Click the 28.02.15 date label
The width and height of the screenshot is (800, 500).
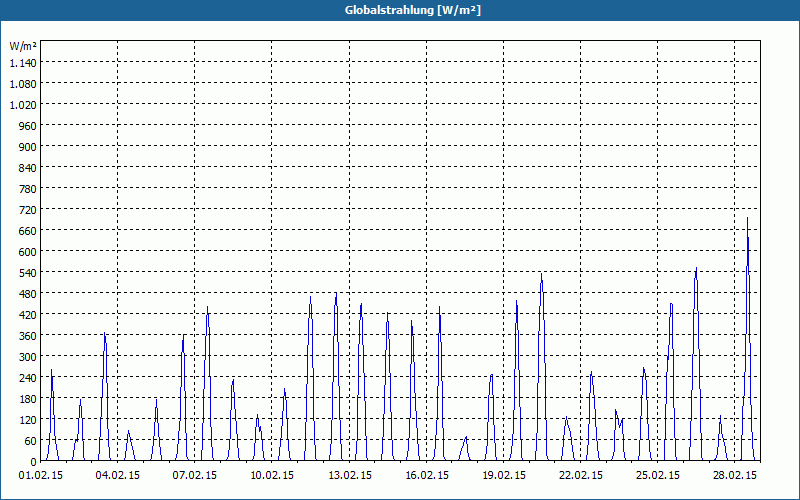(735, 476)
